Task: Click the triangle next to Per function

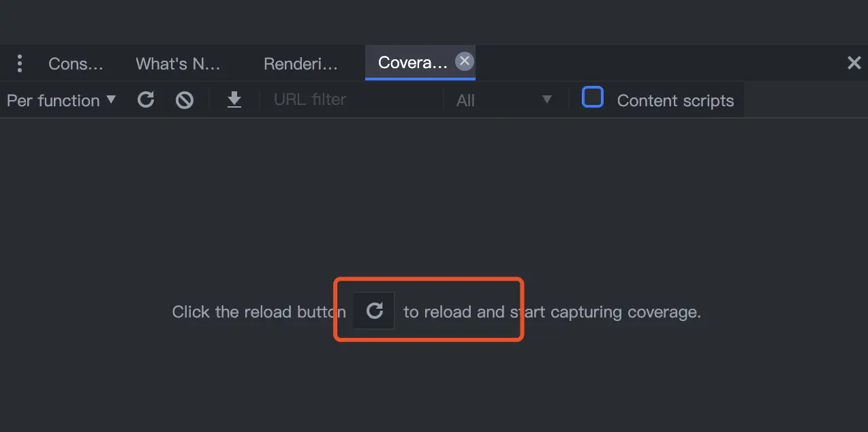Action: [111, 99]
